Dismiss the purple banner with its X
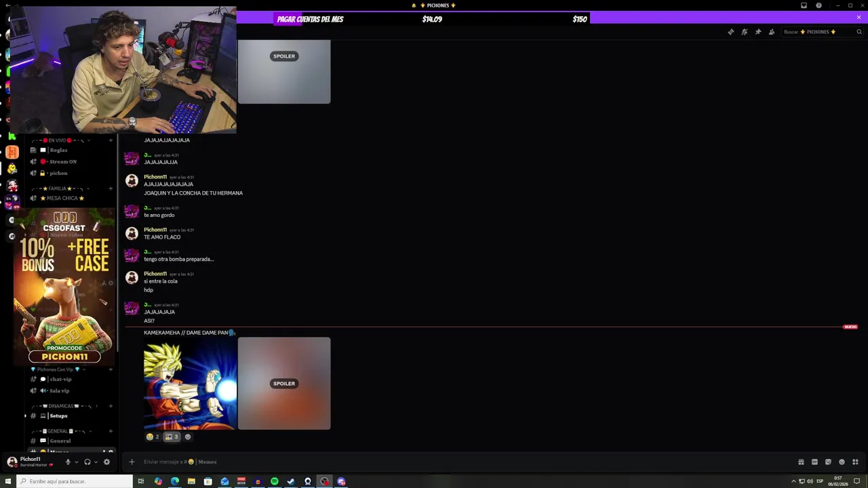This screenshot has width=868, height=488. coord(859,17)
